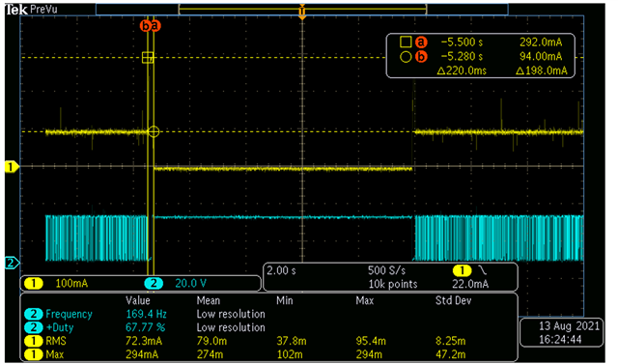The height and width of the screenshot is (364, 618).
Task: Click the time 16:24:44
Action: click(560, 339)
